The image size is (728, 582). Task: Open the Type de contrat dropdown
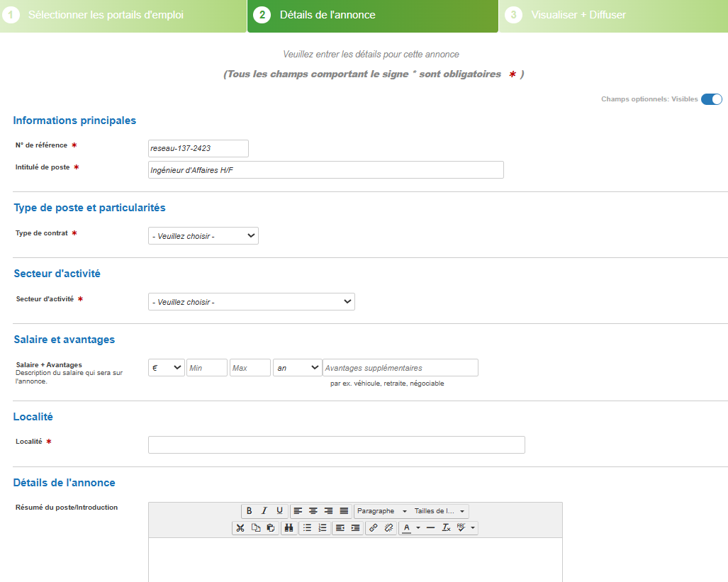click(x=203, y=236)
